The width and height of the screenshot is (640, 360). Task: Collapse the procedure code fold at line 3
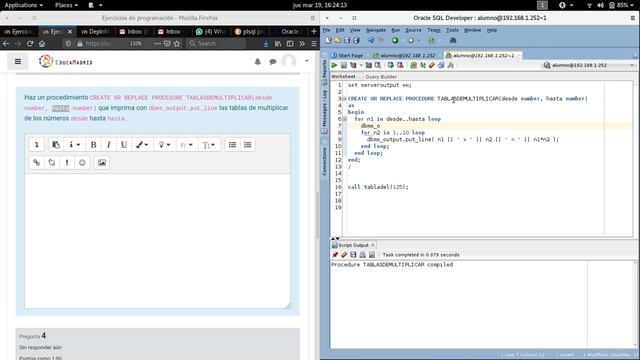[x=344, y=99]
